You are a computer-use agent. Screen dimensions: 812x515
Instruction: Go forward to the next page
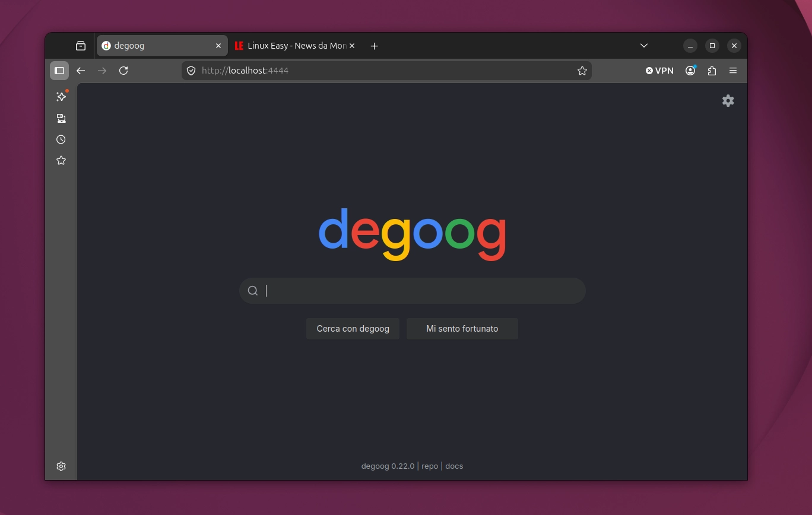[x=102, y=71]
